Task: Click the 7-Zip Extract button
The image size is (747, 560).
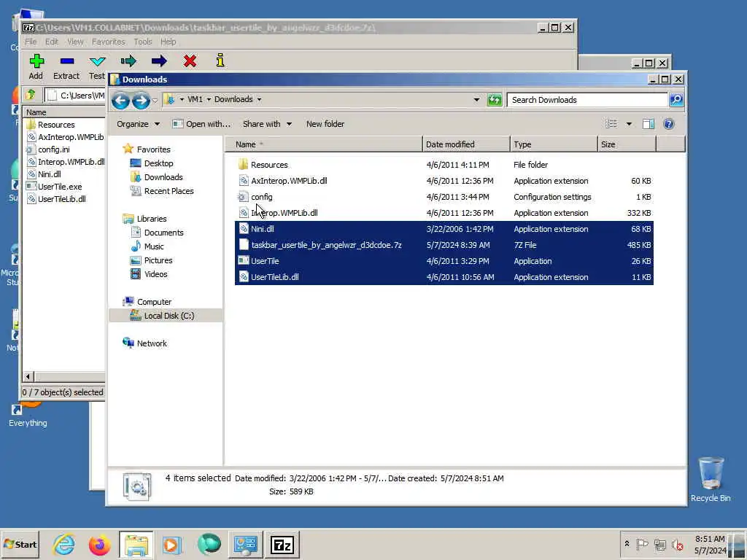Action: click(66, 66)
